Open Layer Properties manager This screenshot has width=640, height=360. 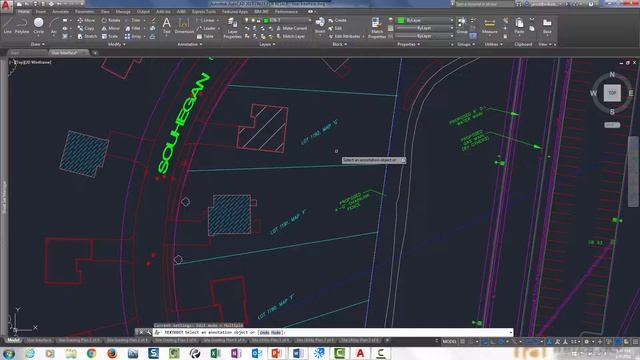tap(232, 28)
